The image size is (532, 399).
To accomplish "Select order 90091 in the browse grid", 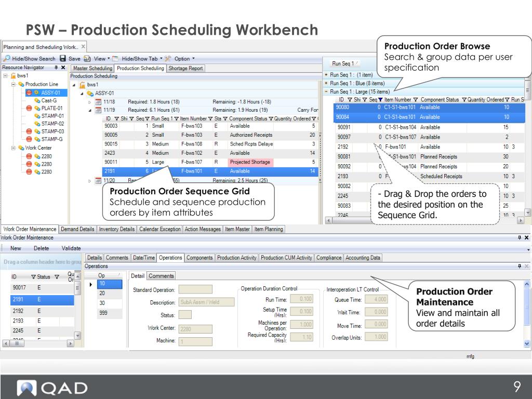I will 429,127.
